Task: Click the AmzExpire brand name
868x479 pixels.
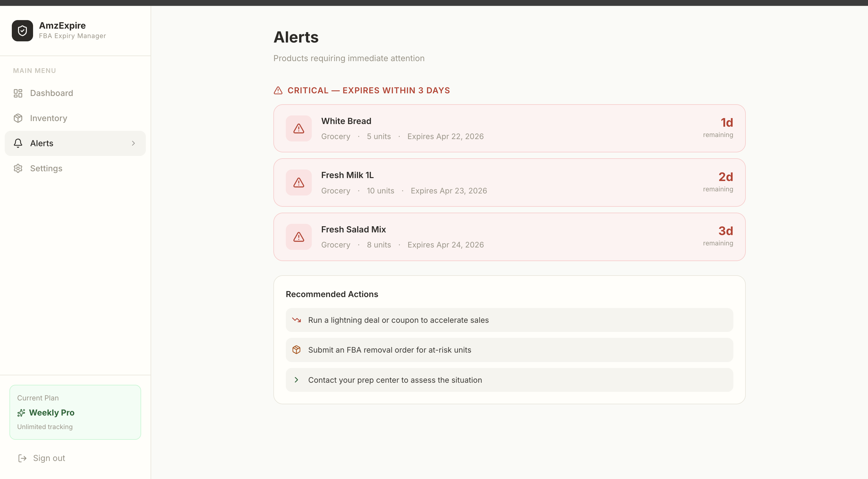Action: tap(62, 26)
